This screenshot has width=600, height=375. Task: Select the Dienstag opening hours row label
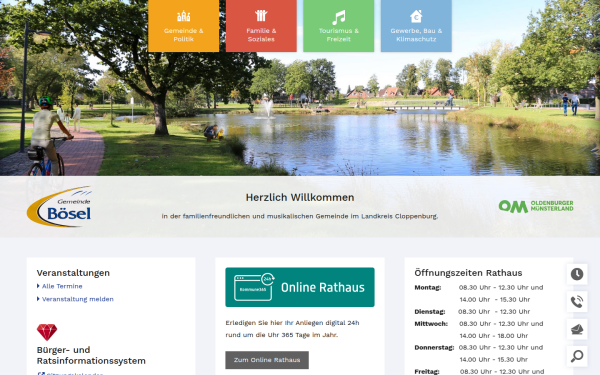click(429, 311)
